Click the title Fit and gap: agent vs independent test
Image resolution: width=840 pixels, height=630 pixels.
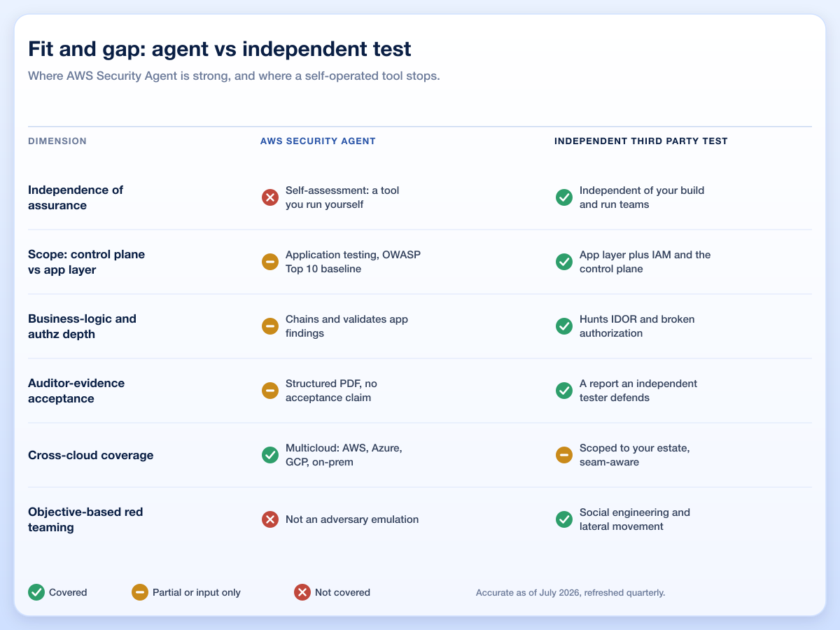[x=220, y=49]
